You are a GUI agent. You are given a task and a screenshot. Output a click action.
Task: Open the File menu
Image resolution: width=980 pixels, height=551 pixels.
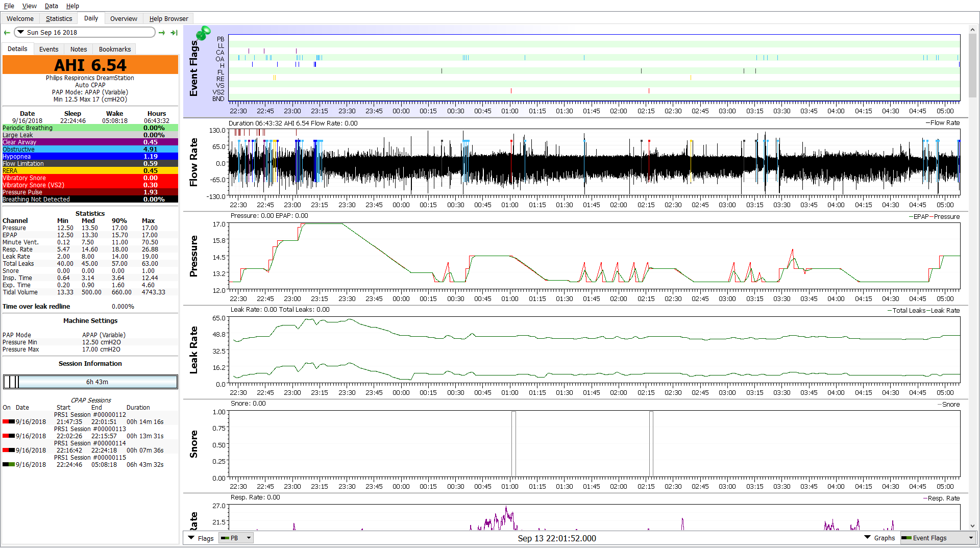click(9, 6)
